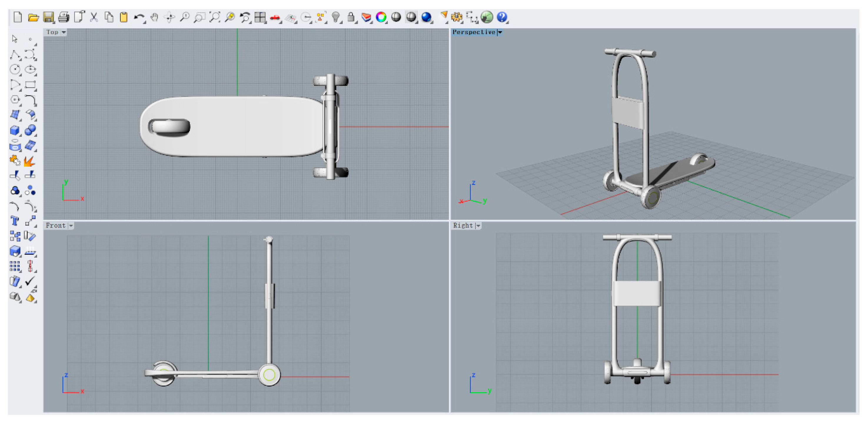
Task: Select the Zoom Extents magnifier tool
Action: [x=214, y=17]
